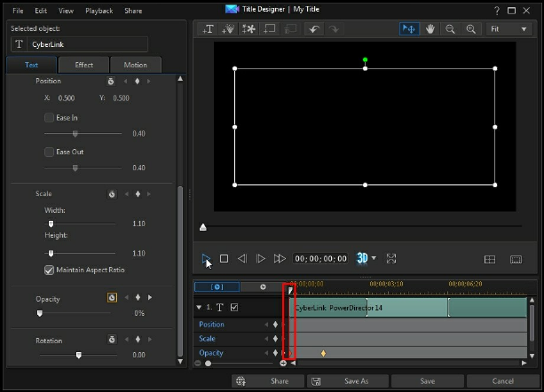This screenshot has width=544, height=392.
Task: Click the undo arrow icon
Action: point(313,29)
